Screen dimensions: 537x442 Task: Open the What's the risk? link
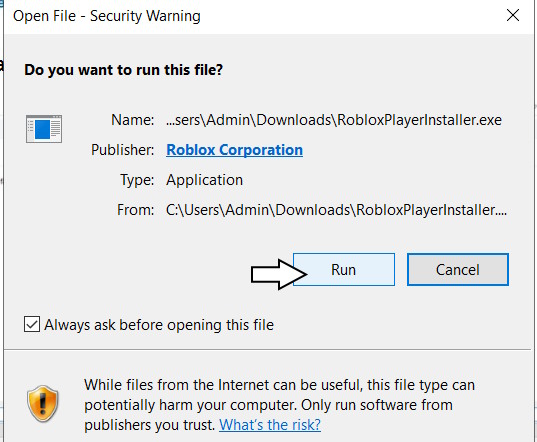coord(270,425)
